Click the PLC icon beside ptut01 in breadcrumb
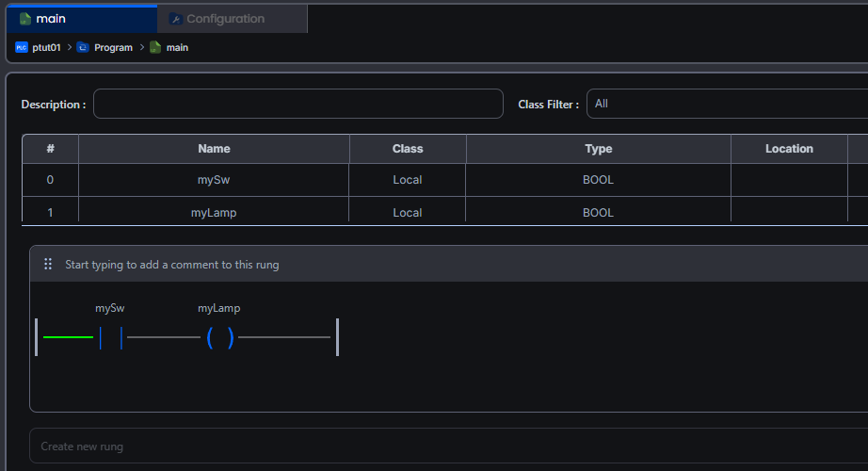 point(22,47)
